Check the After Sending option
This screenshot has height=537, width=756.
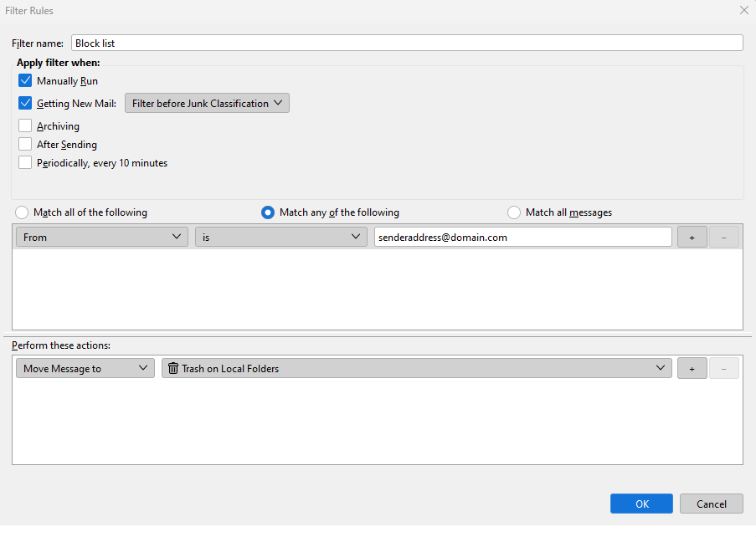pos(24,144)
